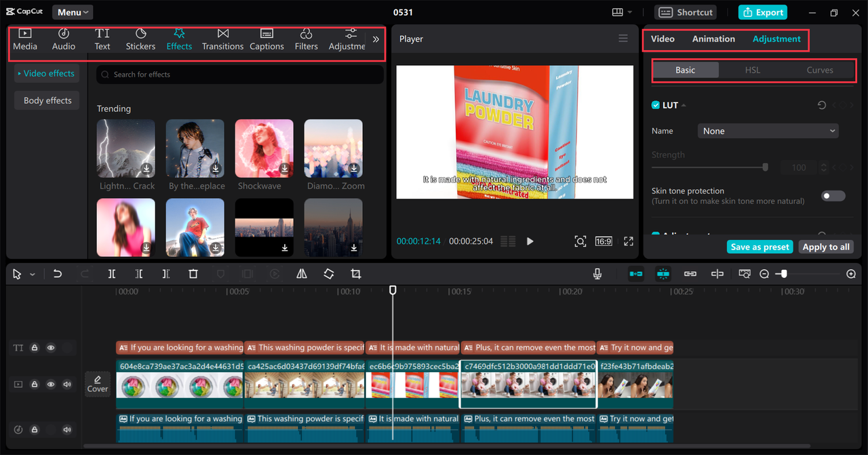Switch to the Video tab

tap(663, 39)
